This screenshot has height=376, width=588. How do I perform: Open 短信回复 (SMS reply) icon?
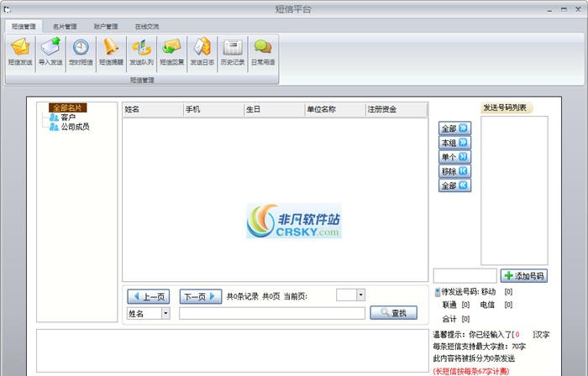[x=172, y=52]
